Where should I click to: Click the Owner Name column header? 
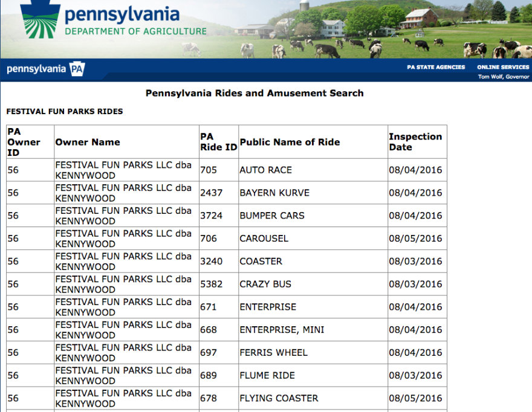(x=126, y=142)
